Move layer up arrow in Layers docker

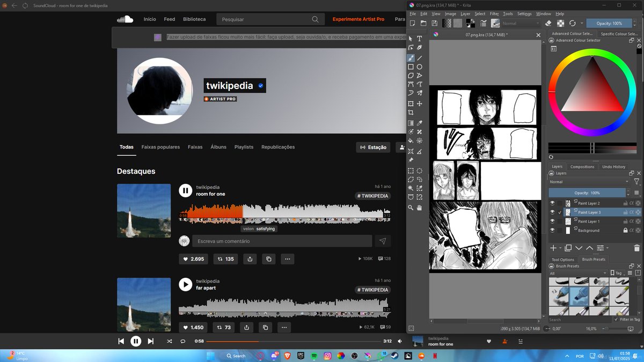point(589,248)
